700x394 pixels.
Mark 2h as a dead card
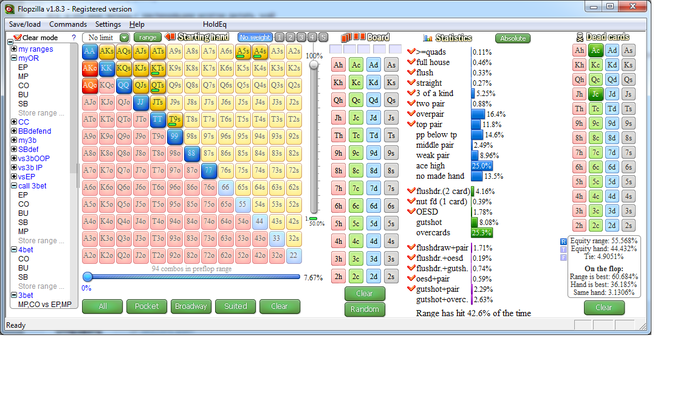pos(579,225)
